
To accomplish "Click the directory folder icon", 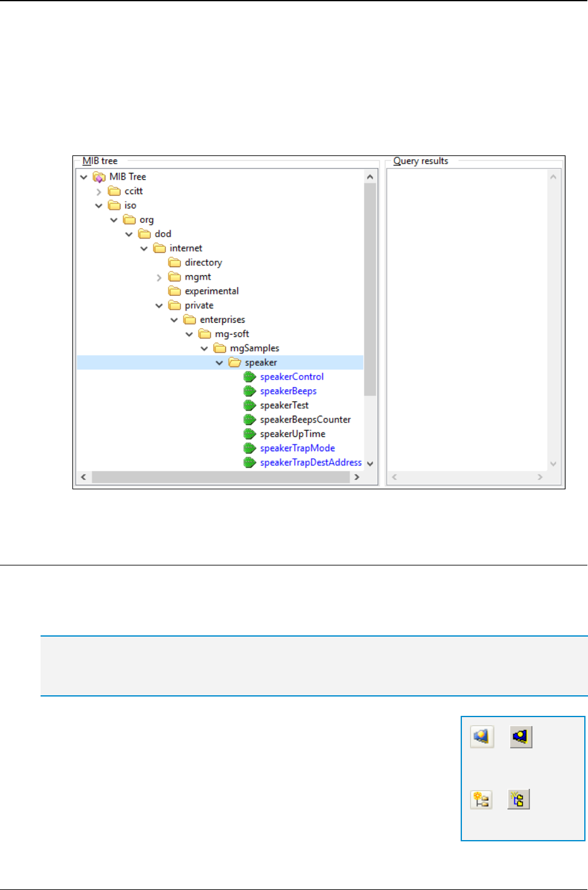I will (175, 263).
